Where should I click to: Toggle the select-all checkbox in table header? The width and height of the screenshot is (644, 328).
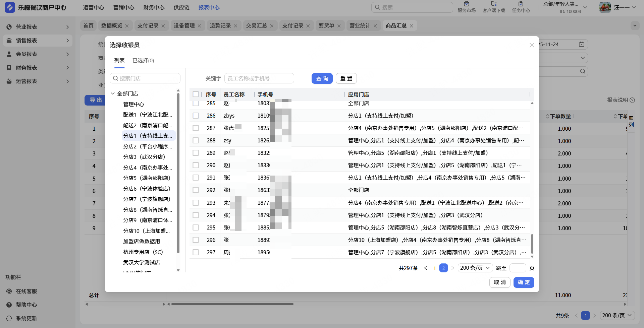tap(196, 94)
